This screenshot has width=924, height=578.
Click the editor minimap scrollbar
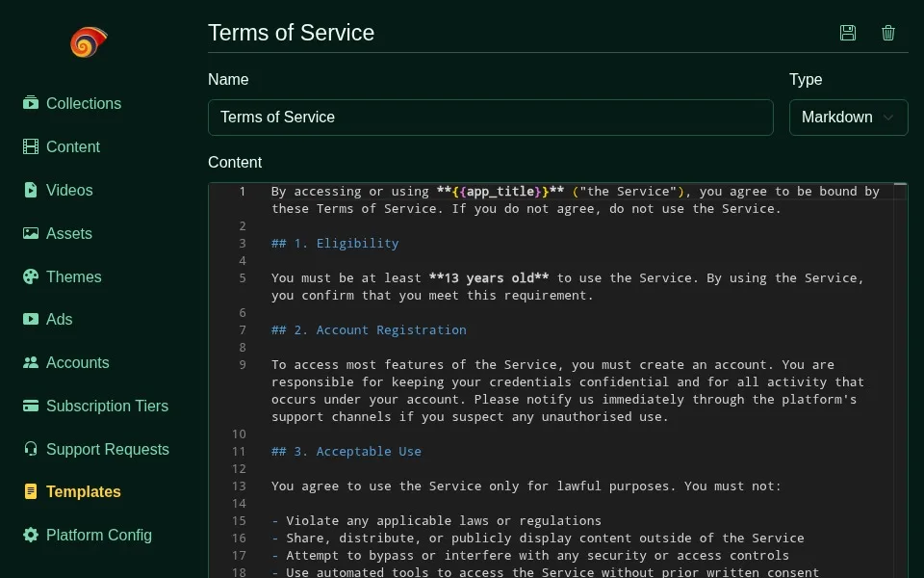click(x=900, y=381)
